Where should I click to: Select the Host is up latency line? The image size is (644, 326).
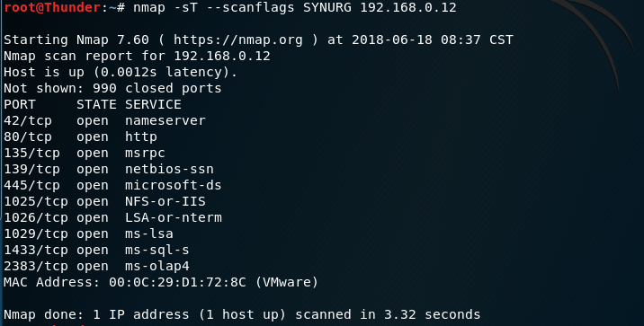tap(121, 72)
